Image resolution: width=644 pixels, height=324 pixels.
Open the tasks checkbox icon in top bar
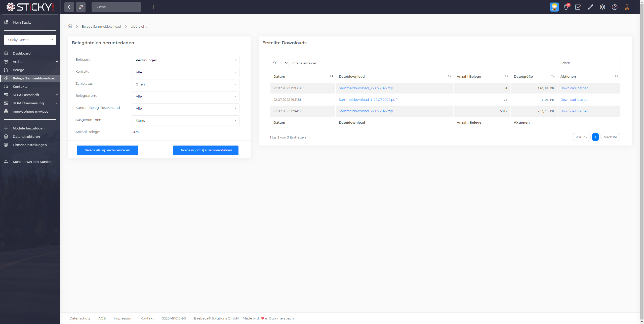coord(578,7)
